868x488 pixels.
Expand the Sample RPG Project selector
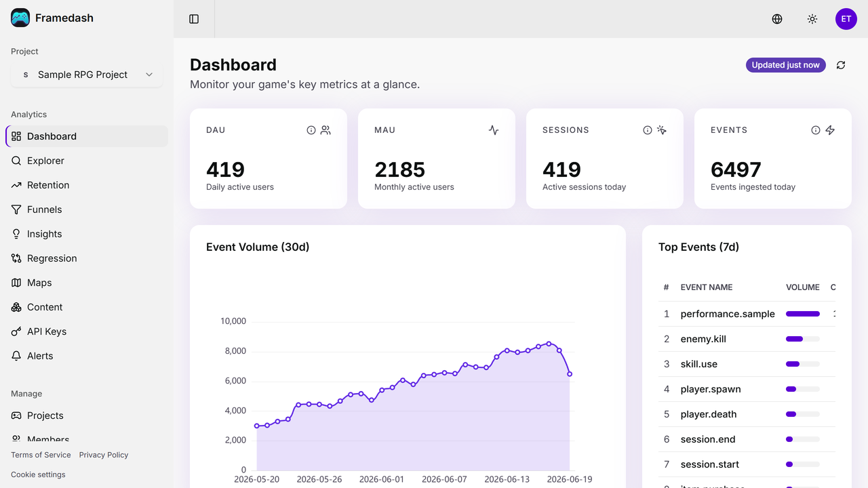87,75
